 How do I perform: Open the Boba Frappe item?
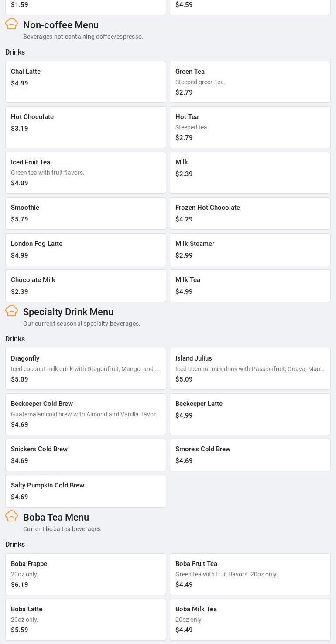86,574
